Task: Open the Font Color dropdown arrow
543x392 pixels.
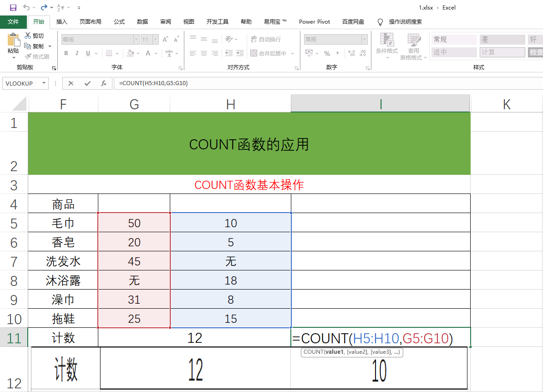Action: pyautogui.click(x=156, y=53)
